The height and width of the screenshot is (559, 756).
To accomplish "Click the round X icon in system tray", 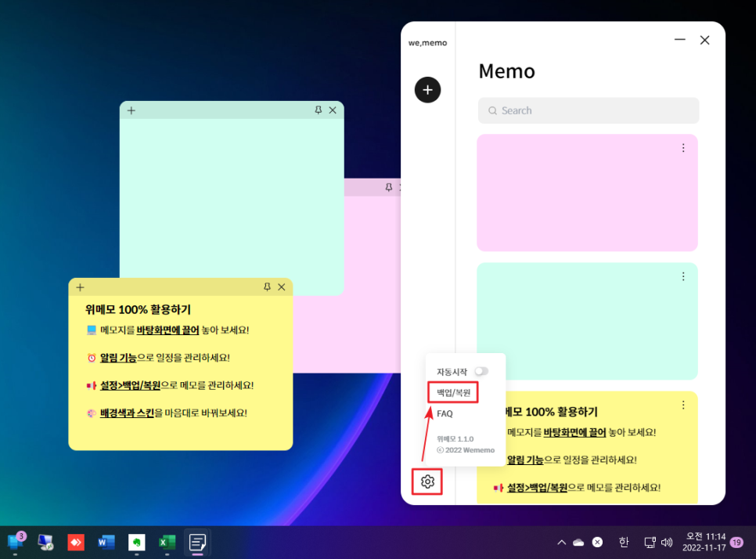I will pos(597,543).
